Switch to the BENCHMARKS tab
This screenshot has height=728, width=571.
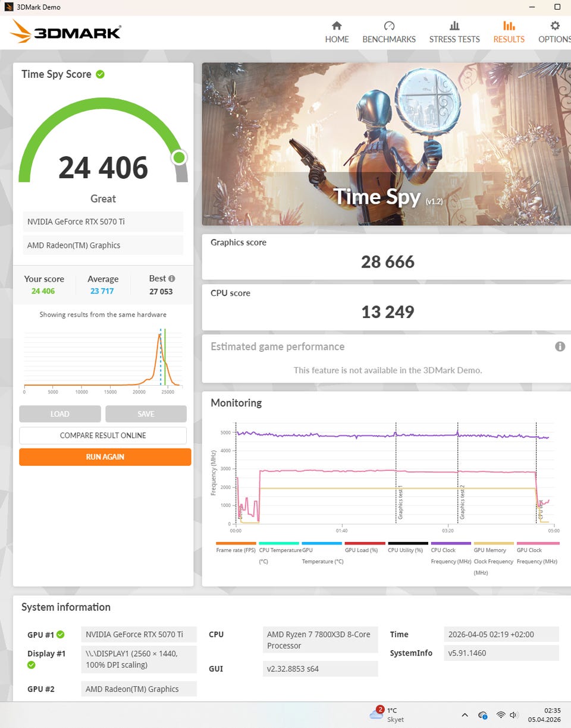[389, 33]
